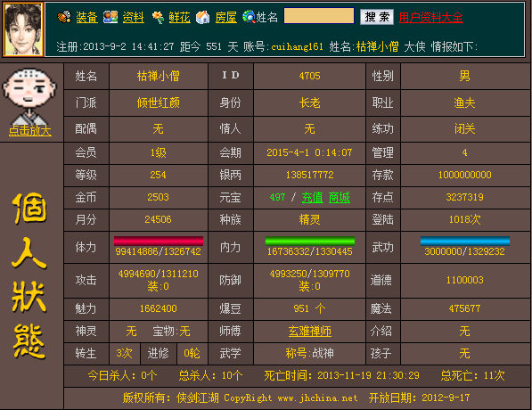
Task: Open the 装备 link
Action: [86, 17]
